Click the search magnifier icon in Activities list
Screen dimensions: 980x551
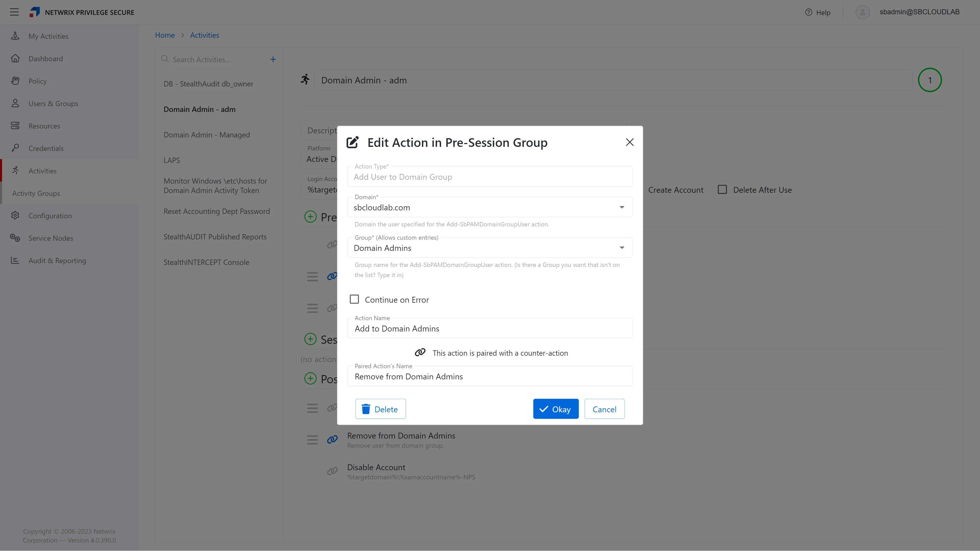[165, 59]
